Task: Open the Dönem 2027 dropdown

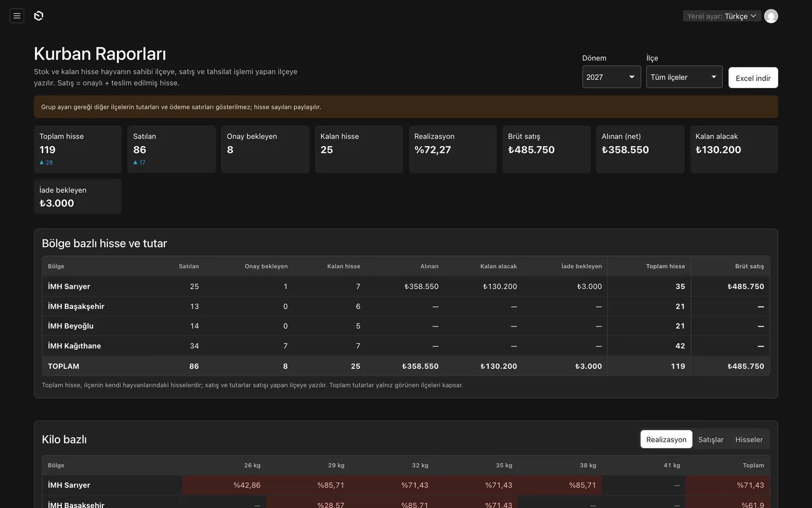Action: point(612,77)
